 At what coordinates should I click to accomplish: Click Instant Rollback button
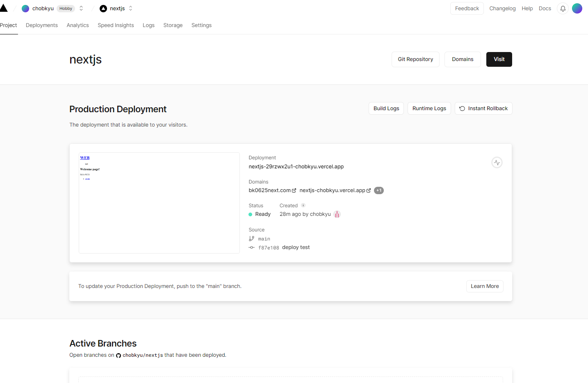[483, 109]
